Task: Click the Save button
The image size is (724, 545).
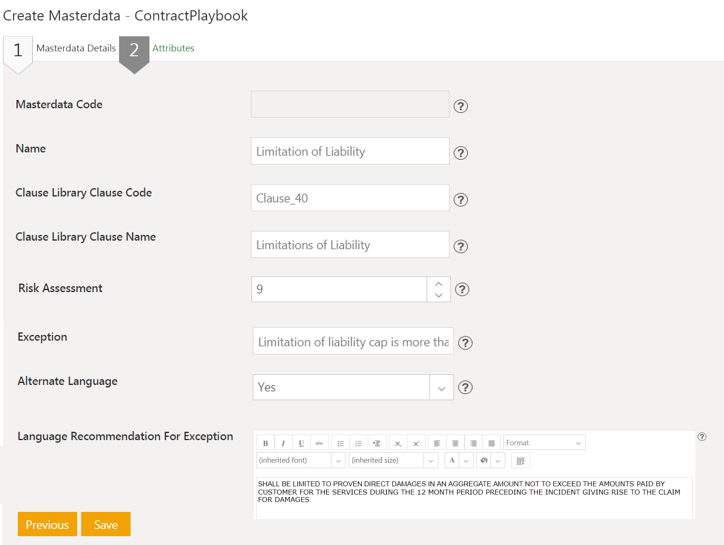Action: (106, 525)
